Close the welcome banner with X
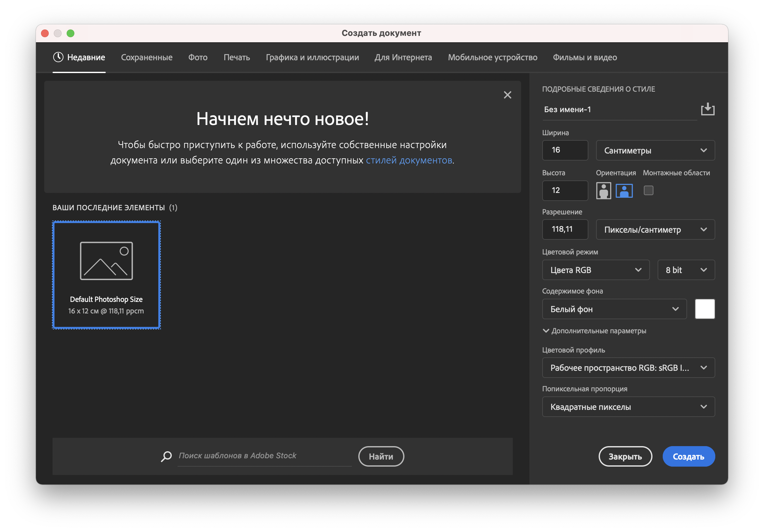The image size is (764, 532). coord(507,95)
